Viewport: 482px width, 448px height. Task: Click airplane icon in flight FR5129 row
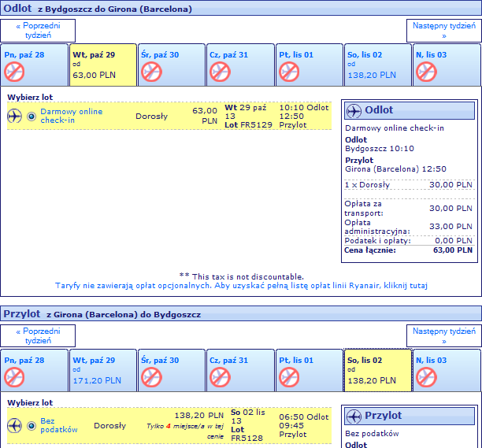click(14, 117)
